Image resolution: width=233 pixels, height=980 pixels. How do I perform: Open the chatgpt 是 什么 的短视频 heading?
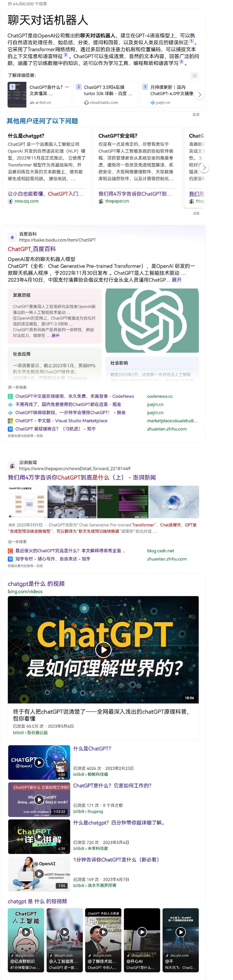click(37, 902)
